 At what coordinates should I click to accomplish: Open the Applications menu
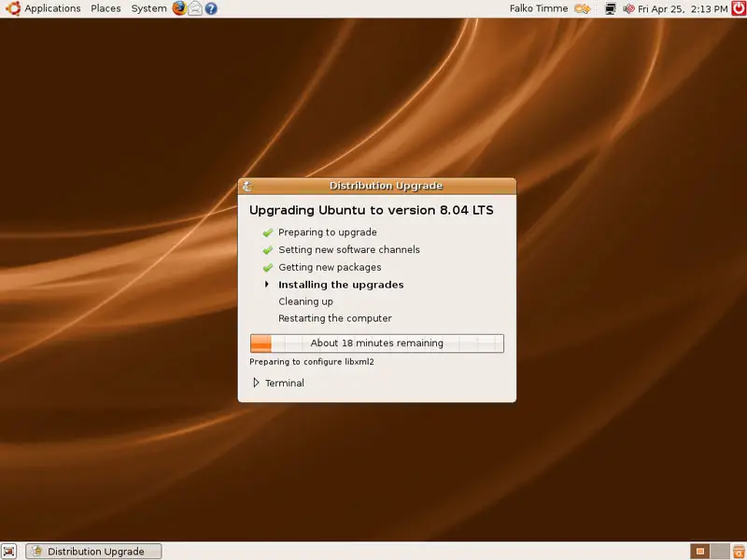pyautogui.click(x=52, y=8)
